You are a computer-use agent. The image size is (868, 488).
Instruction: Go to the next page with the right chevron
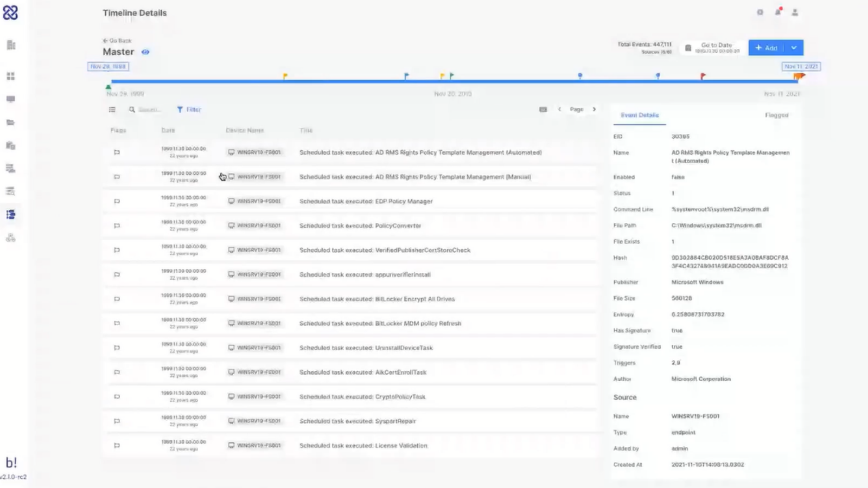click(x=595, y=110)
